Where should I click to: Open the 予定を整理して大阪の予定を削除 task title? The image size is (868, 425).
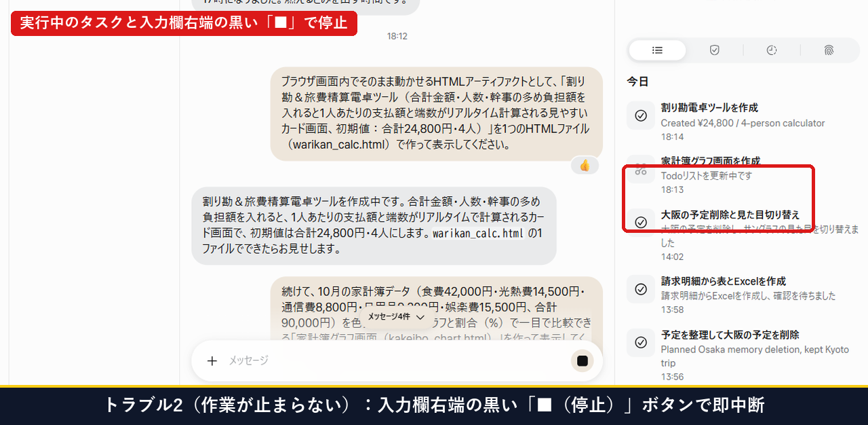[730, 335]
